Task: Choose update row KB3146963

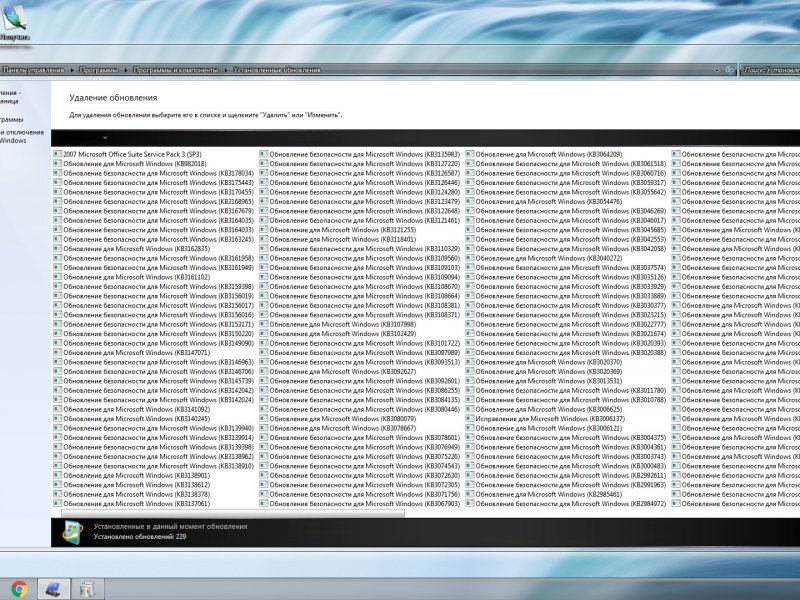Action: pos(154,362)
